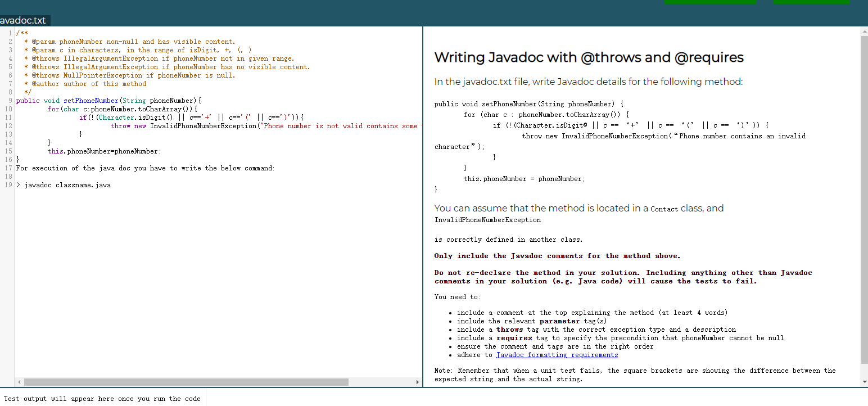Click the editor horizontal scrollbar thumb
This screenshot has width=868, height=406.
coord(186,382)
